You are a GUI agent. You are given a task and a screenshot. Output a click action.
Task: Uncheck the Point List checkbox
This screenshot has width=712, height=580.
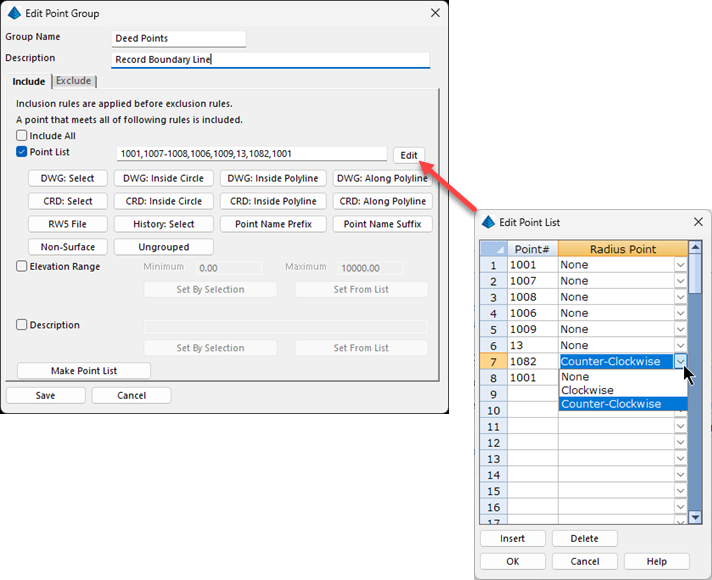22,152
